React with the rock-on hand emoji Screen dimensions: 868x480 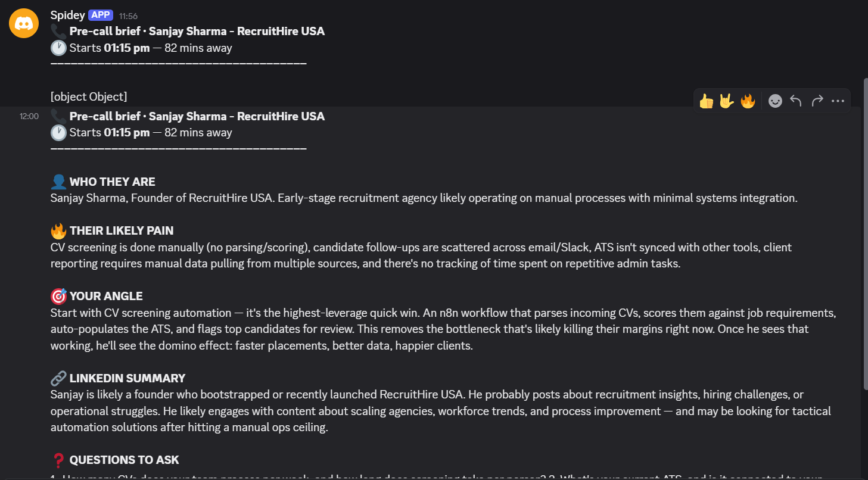(x=727, y=101)
